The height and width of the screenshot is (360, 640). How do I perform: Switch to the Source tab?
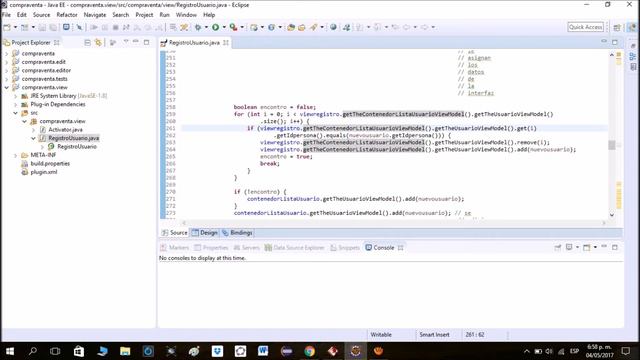(175, 233)
